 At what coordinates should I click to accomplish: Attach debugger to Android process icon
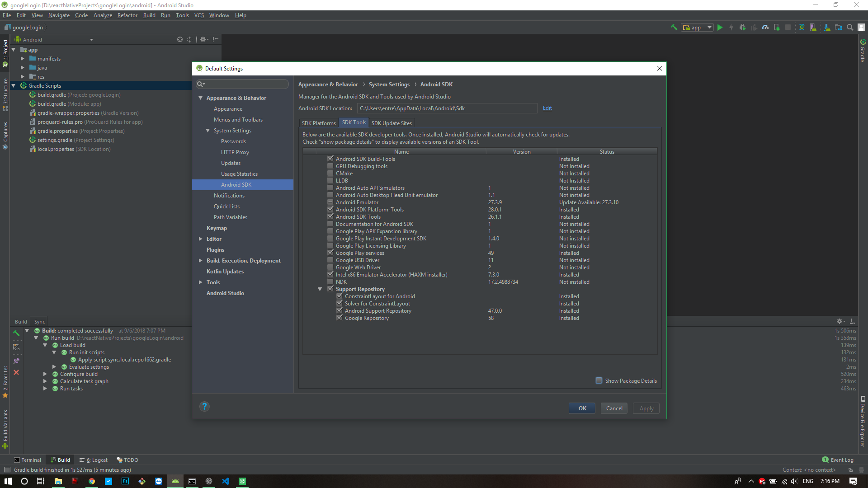[777, 28]
